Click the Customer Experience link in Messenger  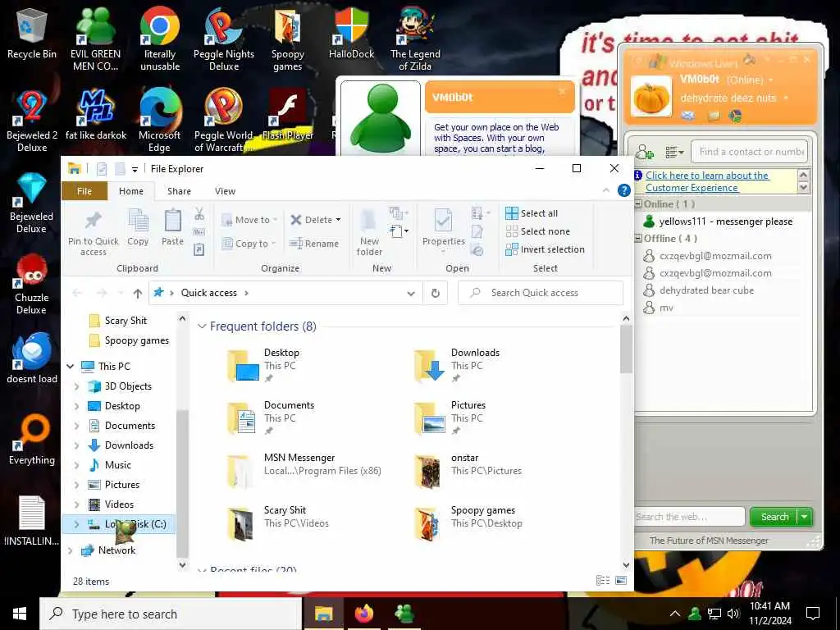point(706,181)
